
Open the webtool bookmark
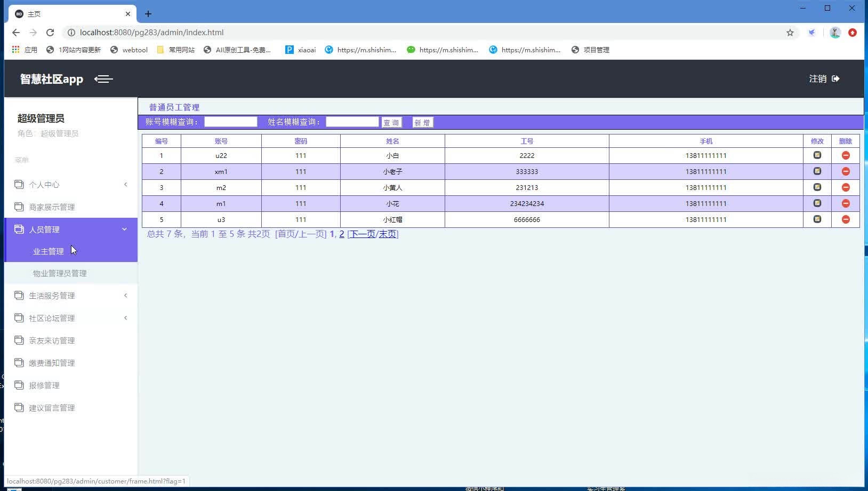[x=129, y=50]
